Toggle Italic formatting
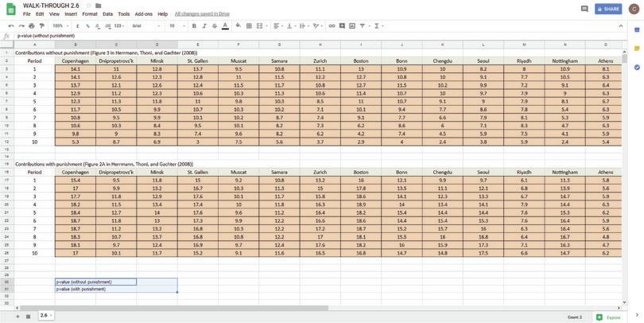The height and width of the screenshot is (323, 644). [x=204, y=26]
